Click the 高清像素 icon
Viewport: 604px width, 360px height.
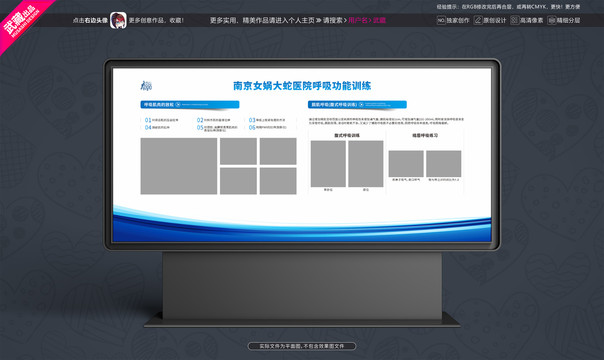point(514,20)
